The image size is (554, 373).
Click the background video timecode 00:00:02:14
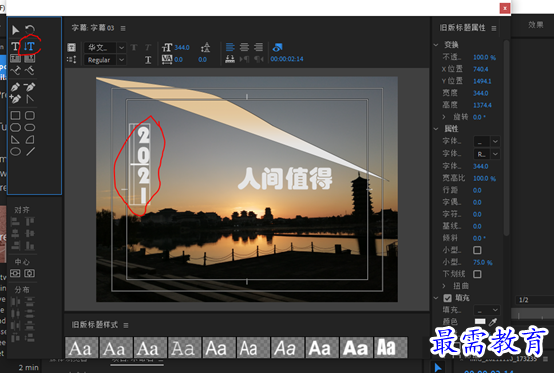tap(287, 59)
